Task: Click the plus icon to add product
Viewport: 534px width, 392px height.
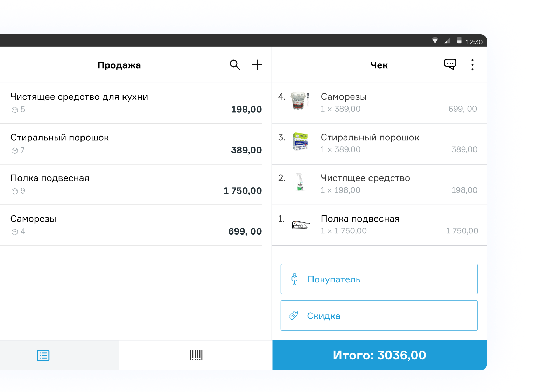Action: coord(257,65)
